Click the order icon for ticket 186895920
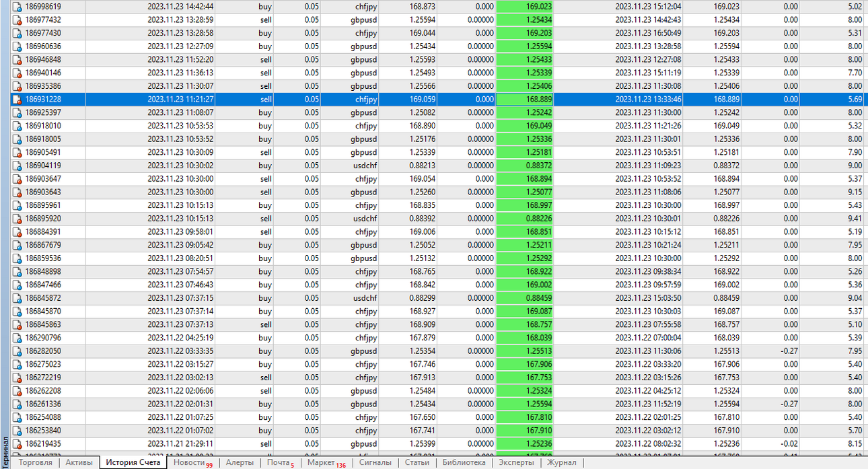868x469 pixels. tap(17, 218)
